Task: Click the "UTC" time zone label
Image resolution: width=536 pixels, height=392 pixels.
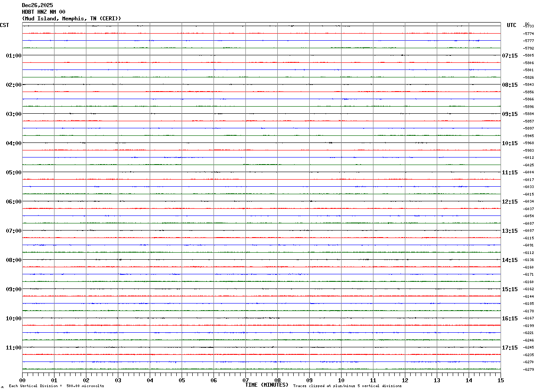Action: [512, 25]
